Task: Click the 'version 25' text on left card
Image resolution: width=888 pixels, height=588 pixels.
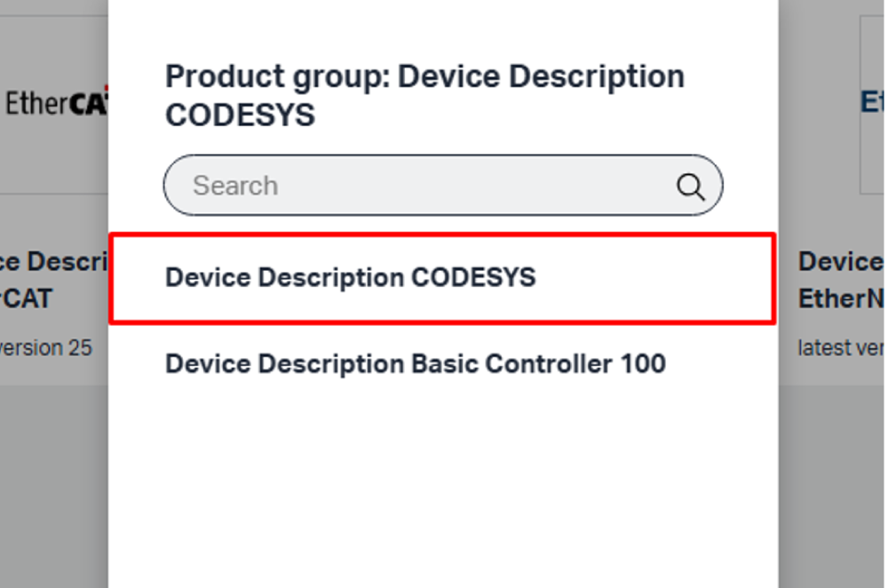Action: click(45, 347)
